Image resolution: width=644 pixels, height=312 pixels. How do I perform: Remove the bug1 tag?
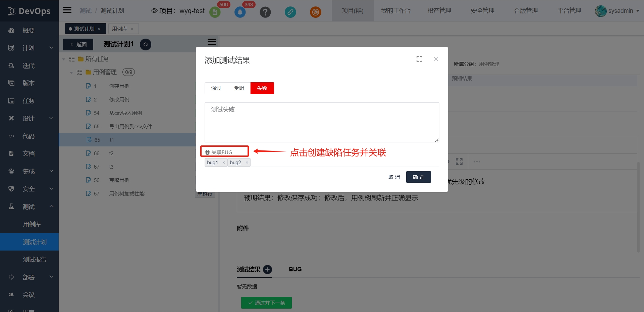(x=224, y=163)
